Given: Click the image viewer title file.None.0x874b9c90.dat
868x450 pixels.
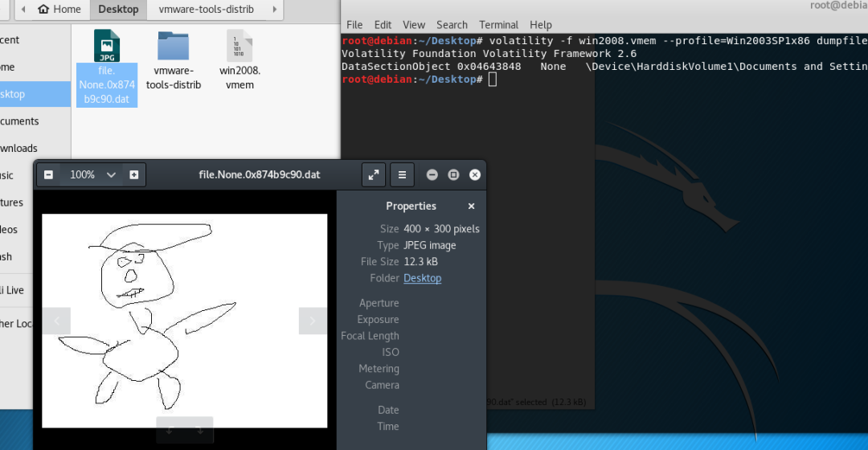Looking at the screenshot, I should 260,175.
